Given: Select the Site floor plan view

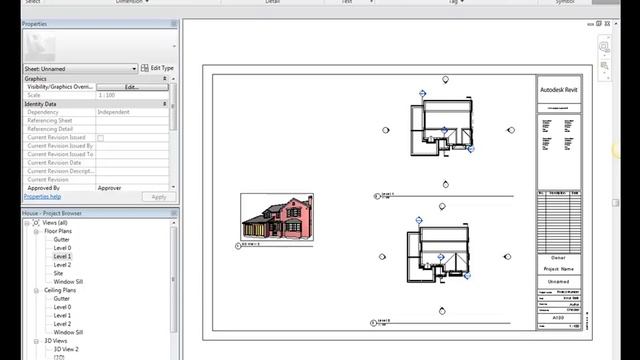Looking at the screenshot, I should coord(58,273).
